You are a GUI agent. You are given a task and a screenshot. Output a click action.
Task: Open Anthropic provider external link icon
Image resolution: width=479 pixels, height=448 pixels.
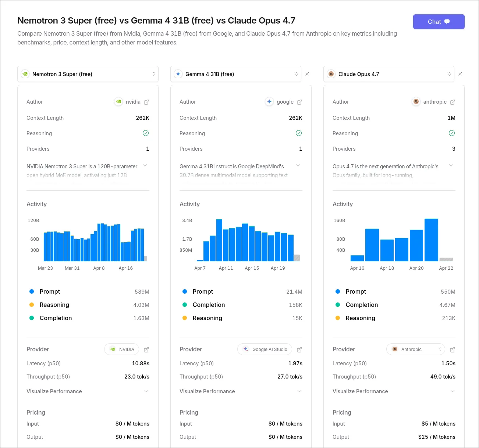(453, 350)
